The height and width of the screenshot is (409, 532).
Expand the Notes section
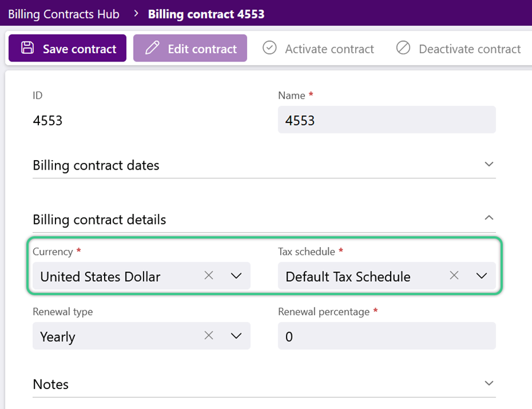coord(489,383)
